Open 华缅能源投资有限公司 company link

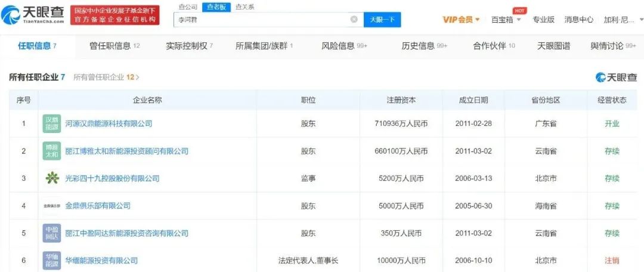pos(101,261)
